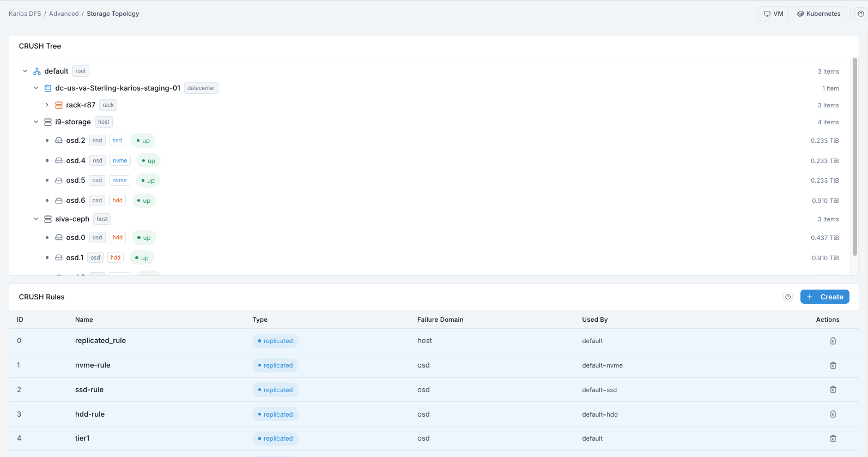868x457 pixels.
Task: Switch to the Kubernetes view
Action: 819,14
